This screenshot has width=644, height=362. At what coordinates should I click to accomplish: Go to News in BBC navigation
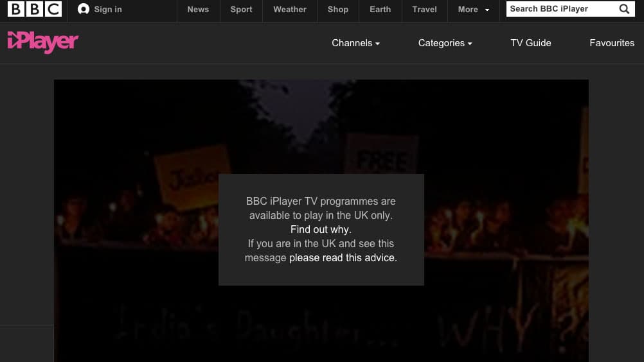198,9
